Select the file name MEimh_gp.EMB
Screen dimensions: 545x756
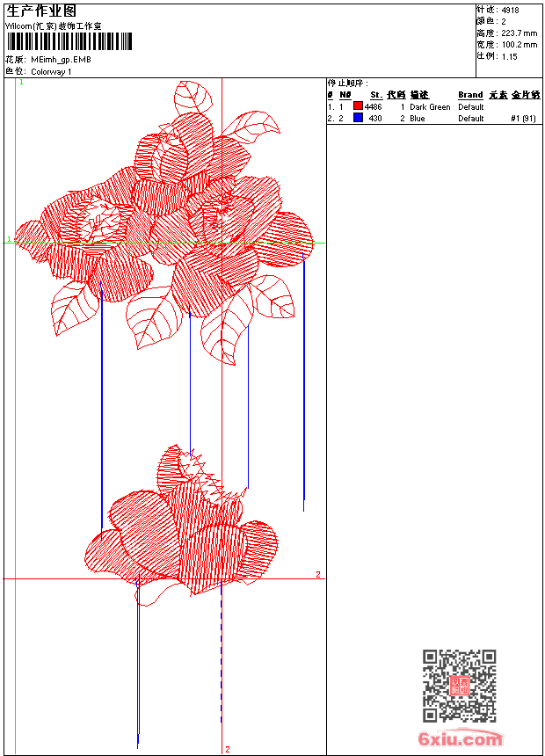click(61, 60)
